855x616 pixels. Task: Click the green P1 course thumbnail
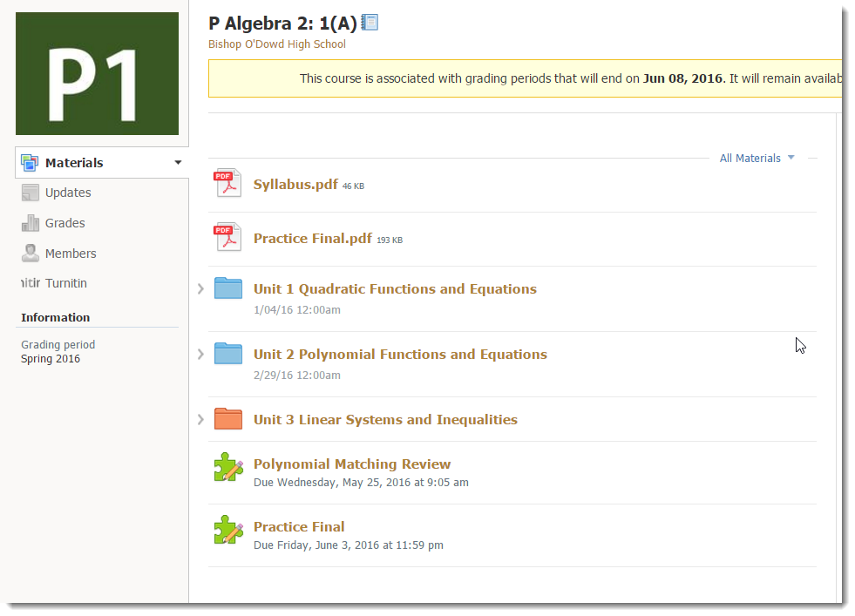[x=97, y=74]
